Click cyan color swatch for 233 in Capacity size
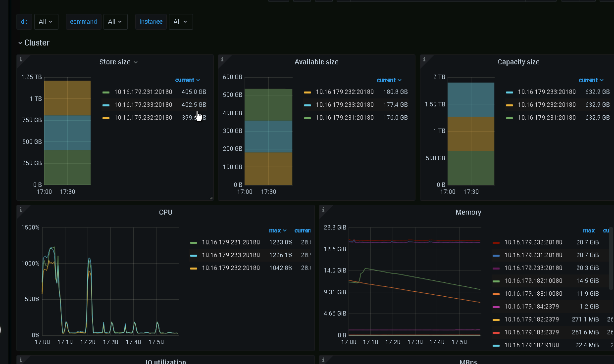This screenshot has height=364, width=614. point(510,92)
